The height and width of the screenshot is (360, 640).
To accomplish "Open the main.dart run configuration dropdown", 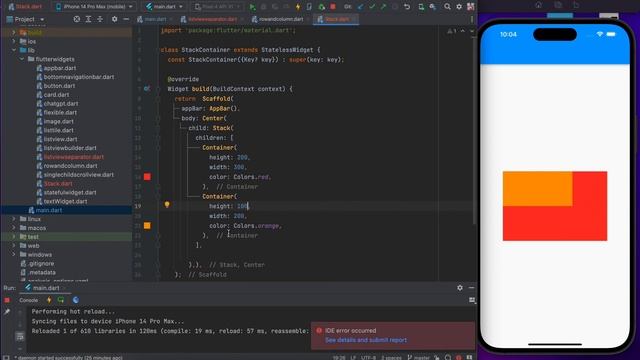I will coord(164,7).
